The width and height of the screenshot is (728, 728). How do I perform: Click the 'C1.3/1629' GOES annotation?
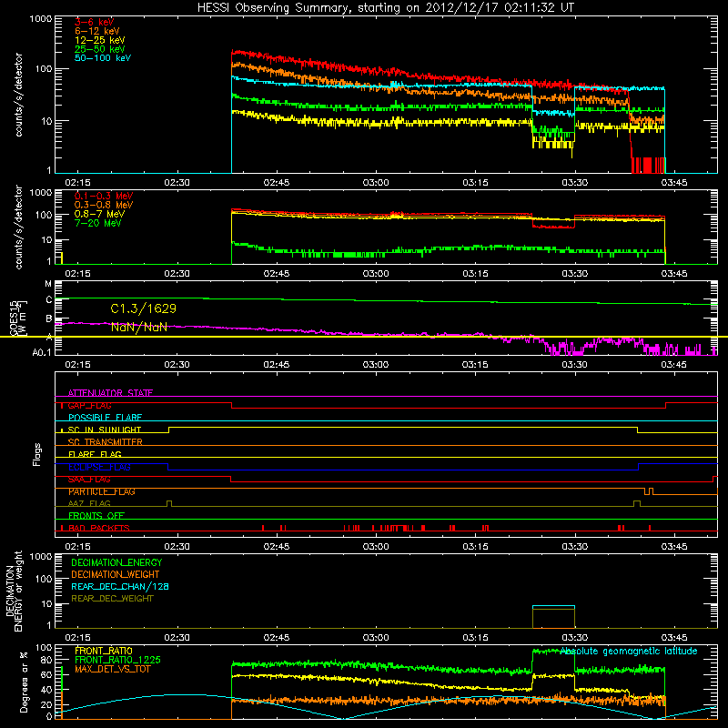click(144, 308)
